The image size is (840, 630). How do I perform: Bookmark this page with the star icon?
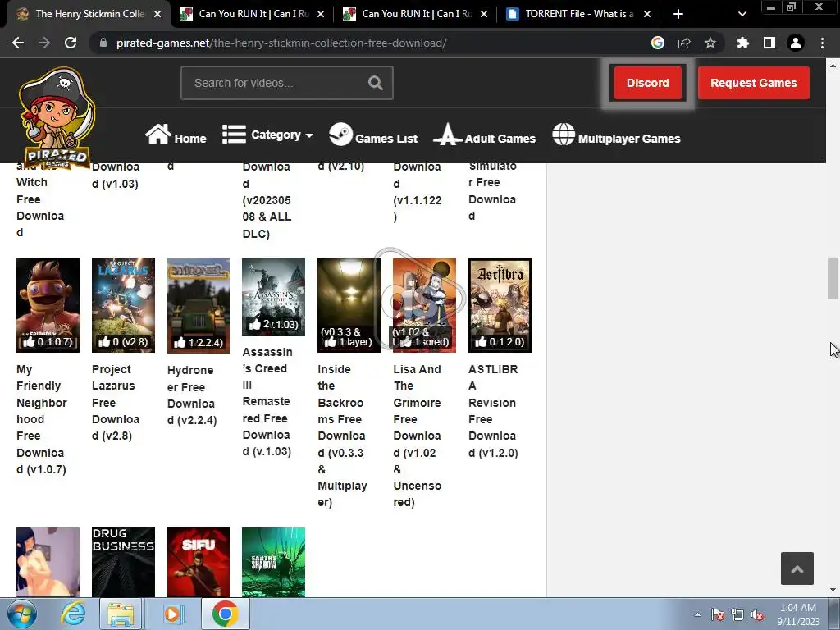tap(710, 43)
